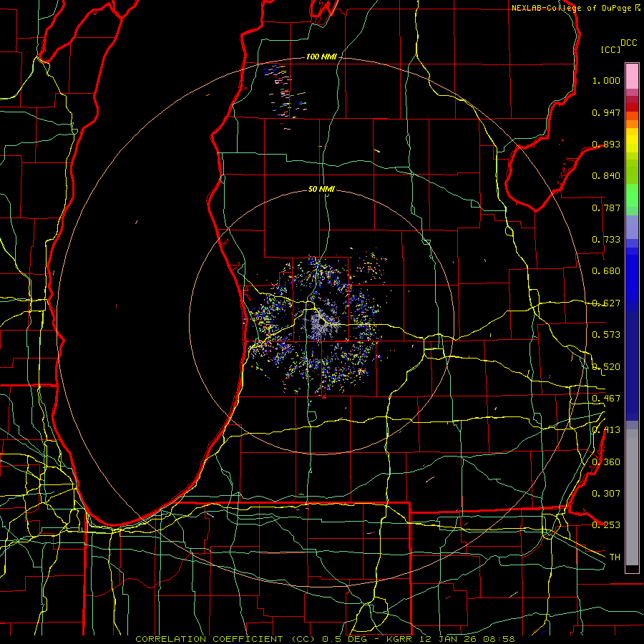Click the 0.253 legend value

(x=606, y=525)
